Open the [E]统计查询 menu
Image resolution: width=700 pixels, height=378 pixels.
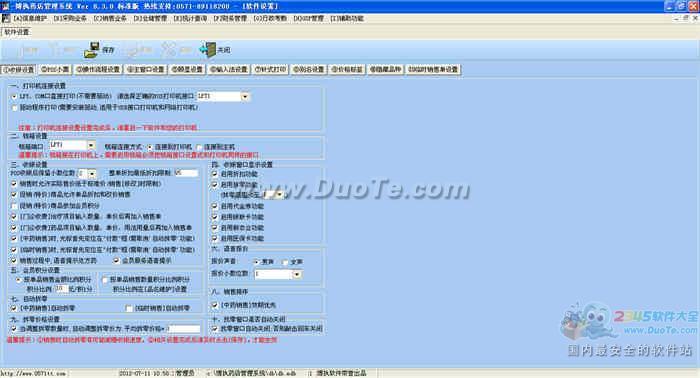[190, 18]
